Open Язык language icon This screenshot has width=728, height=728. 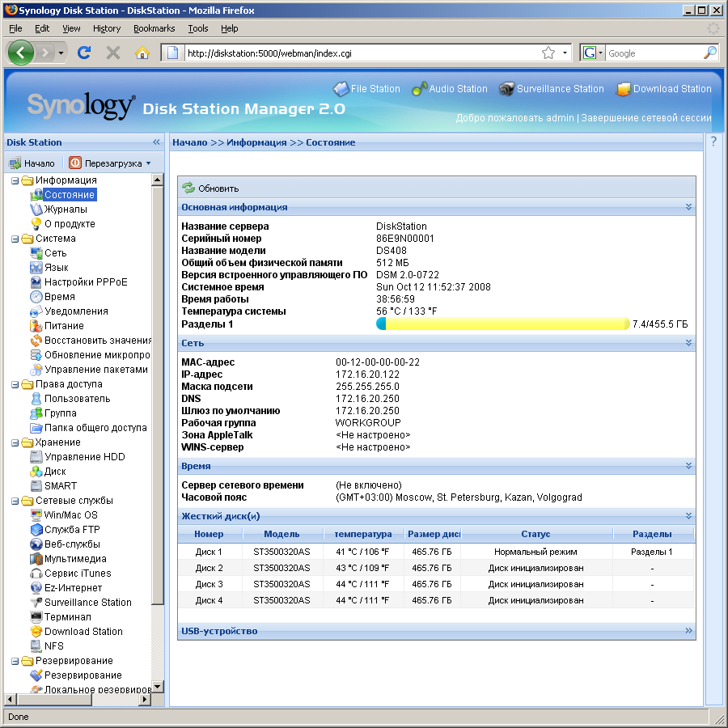[x=36, y=268]
